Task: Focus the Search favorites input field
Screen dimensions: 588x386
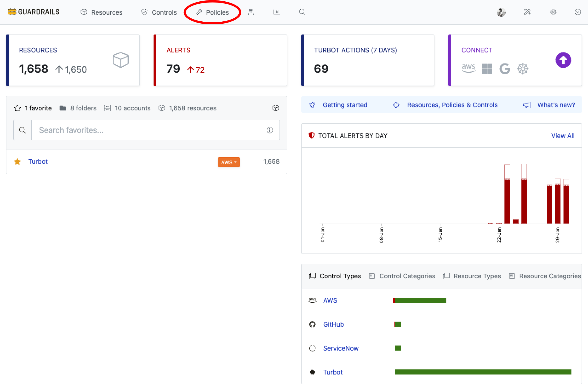Action: pos(146,130)
